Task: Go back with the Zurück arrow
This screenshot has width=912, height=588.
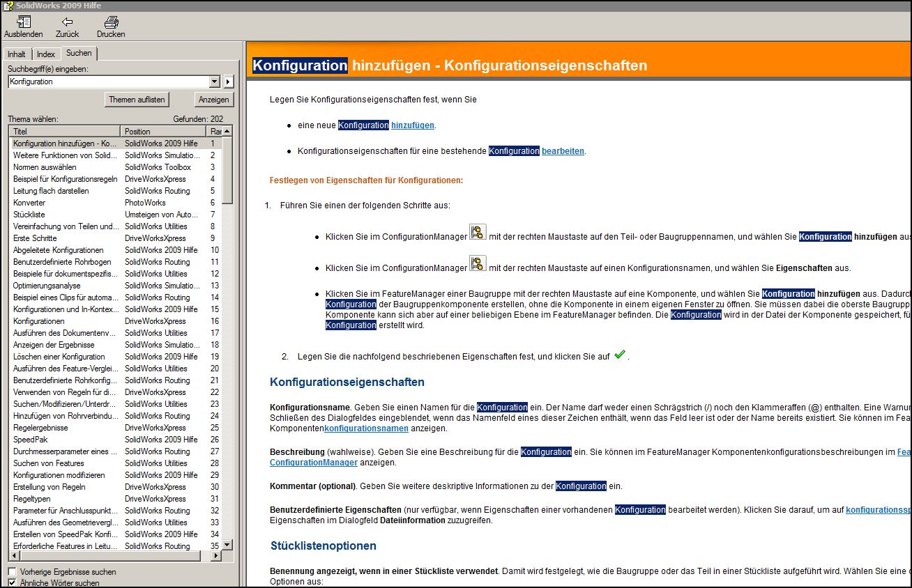Action: (x=68, y=22)
